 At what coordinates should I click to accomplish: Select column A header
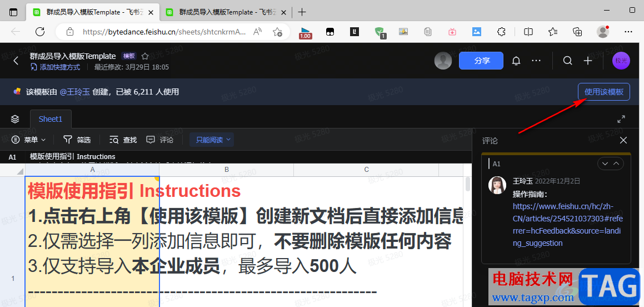point(92,170)
